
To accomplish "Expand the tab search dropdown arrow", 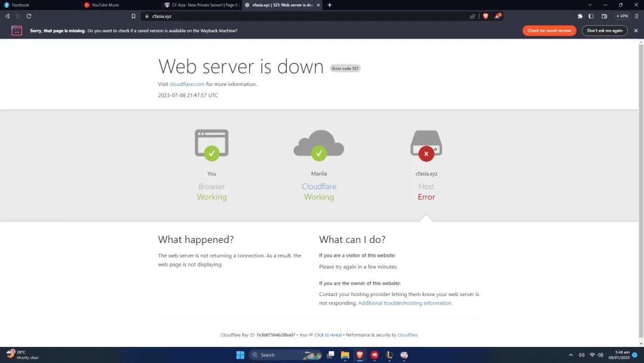I will (x=590, y=5).
